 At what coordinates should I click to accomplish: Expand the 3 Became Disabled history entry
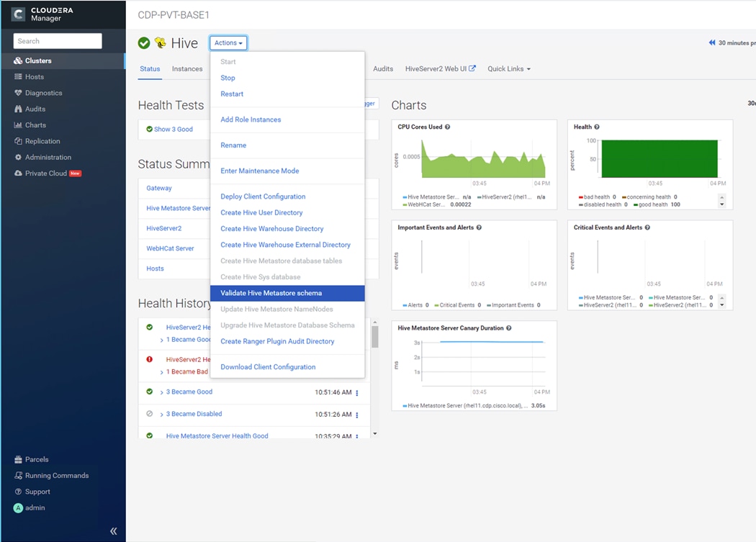161,414
